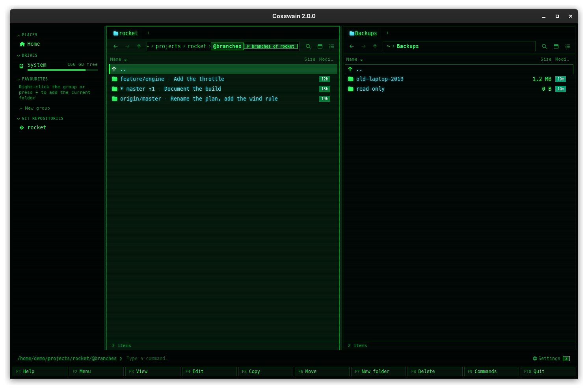Open the F9 Commands button
The image size is (588, 390).
(491, 371)
